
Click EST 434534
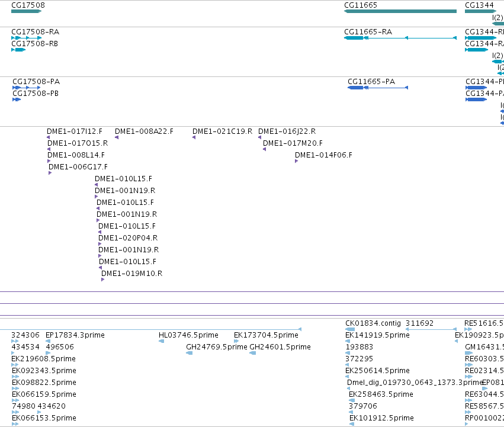pyautogui.click(x=13, y=353)
